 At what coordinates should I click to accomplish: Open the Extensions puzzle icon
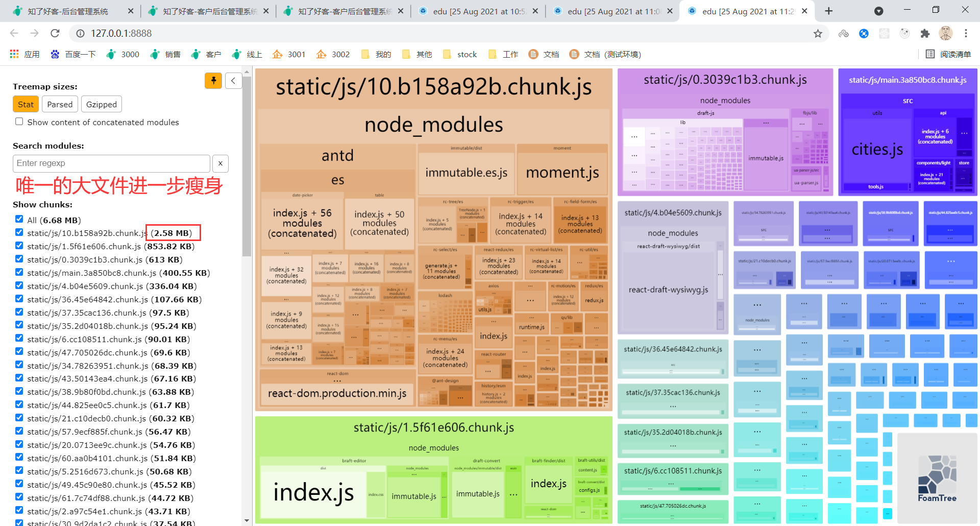pyautogui.click(x=925, y=33)
